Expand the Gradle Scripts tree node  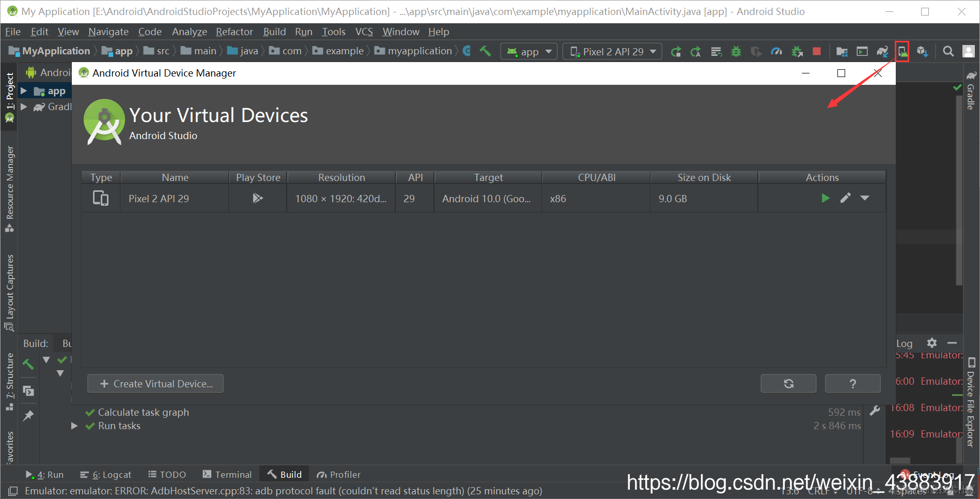coord(23,107)
